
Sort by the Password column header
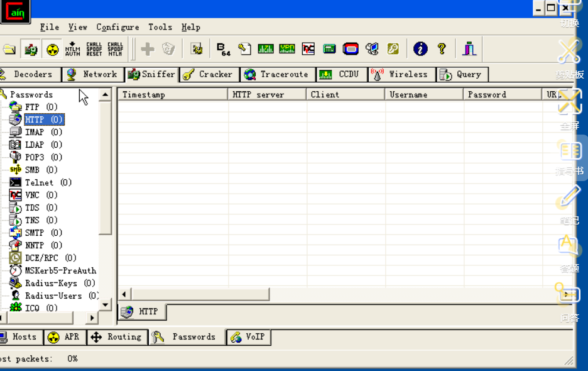[x=503, y=94]
